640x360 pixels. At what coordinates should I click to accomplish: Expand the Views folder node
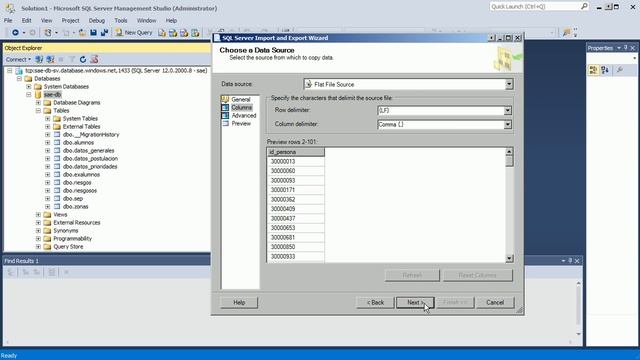click(x=38, y=214)
